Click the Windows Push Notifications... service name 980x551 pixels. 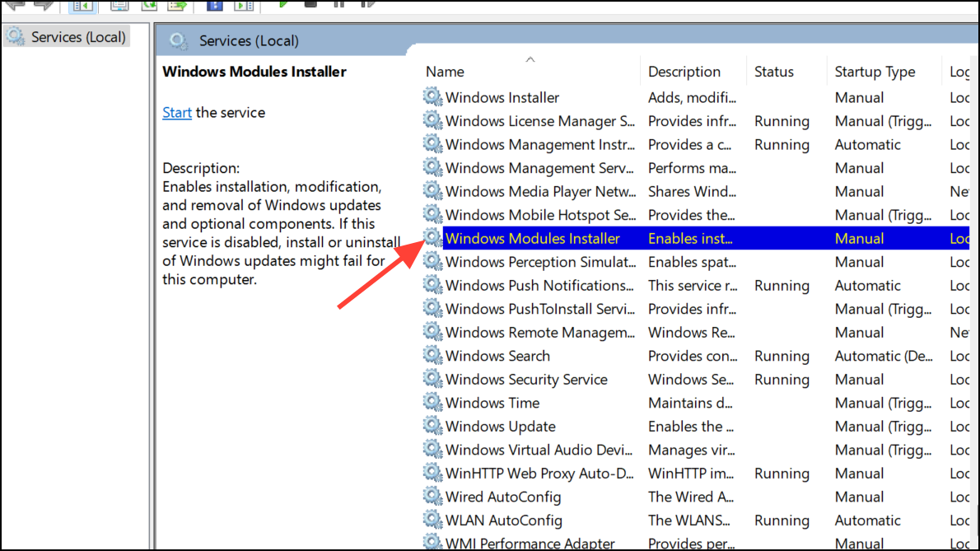539,286
